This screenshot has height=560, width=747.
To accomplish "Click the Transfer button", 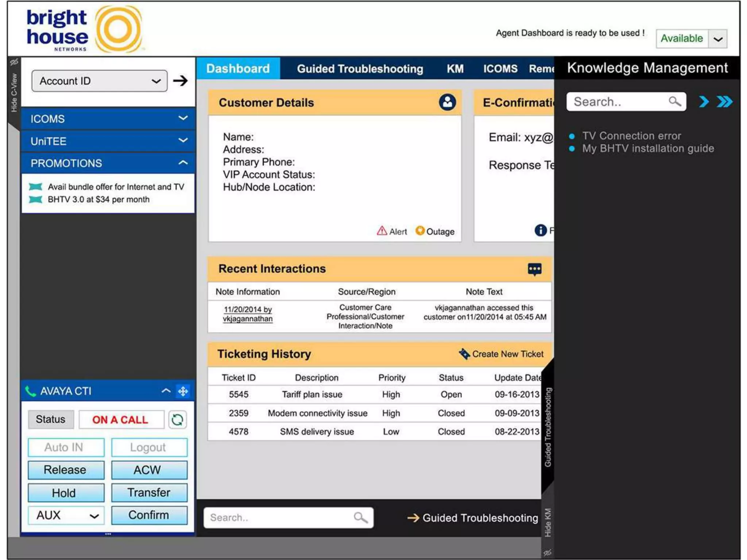I will click(x=149, y=493).
